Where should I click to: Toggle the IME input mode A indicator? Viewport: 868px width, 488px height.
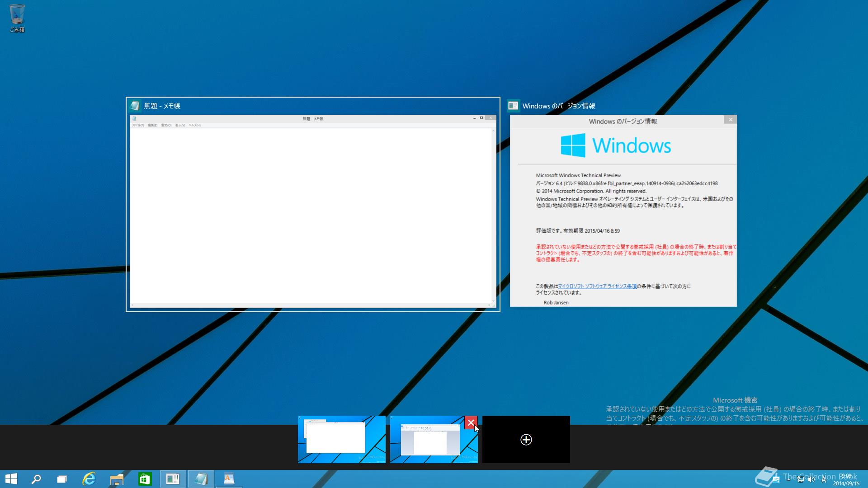pyautogui.click(x=824, y=479)
